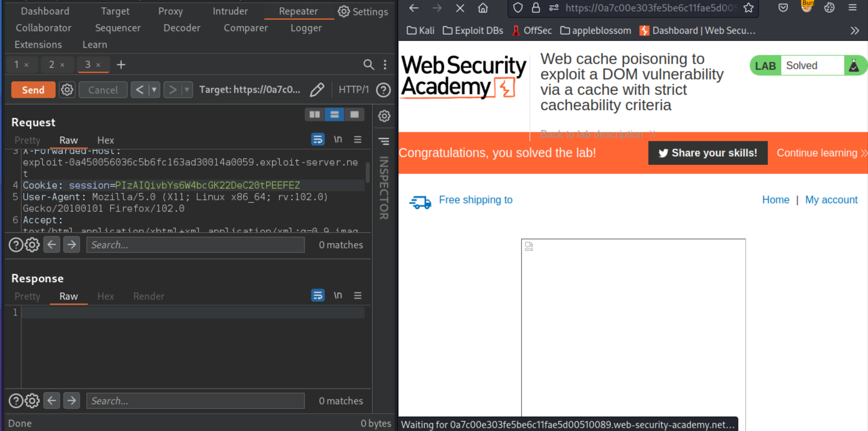Close Repeater tab 2
This screenshot has width=868, height=431.
tap(62, 65)
